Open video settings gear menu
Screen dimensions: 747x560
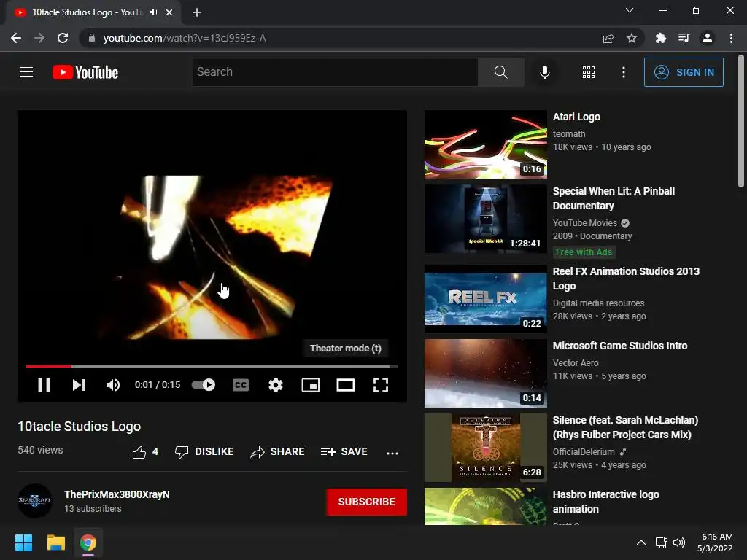coord(275,385)
